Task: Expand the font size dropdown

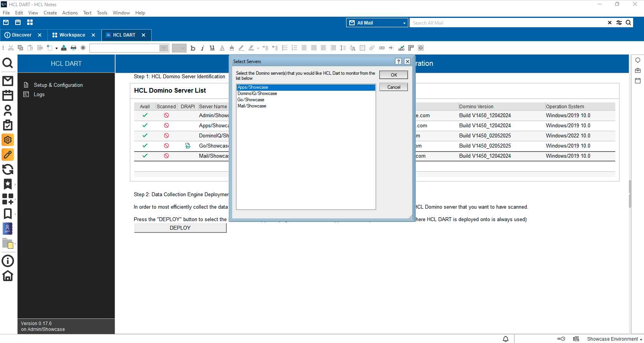Action: (x=183, y=48)
